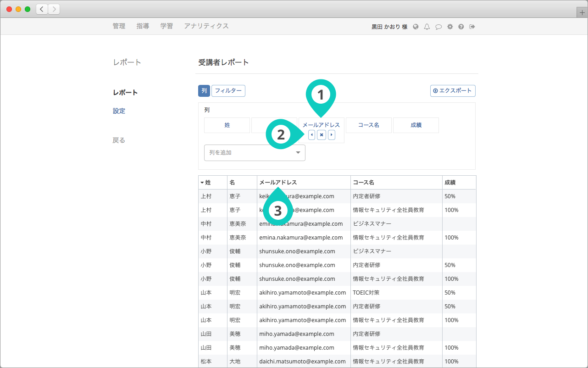Open the language globe icon

pyautogui.click(x=416, y=27)
